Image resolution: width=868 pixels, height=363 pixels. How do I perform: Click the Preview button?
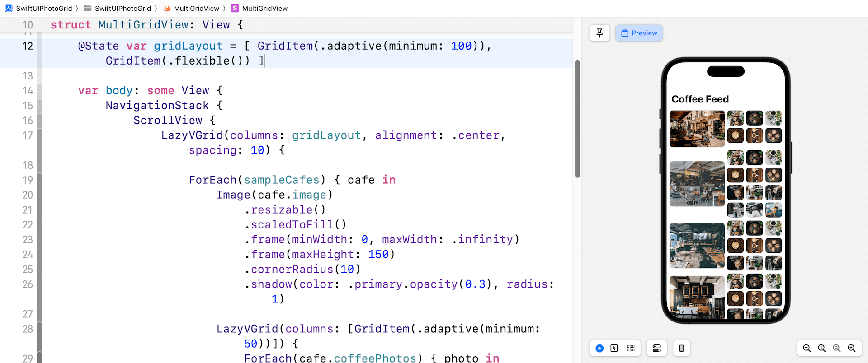point(639,33)
